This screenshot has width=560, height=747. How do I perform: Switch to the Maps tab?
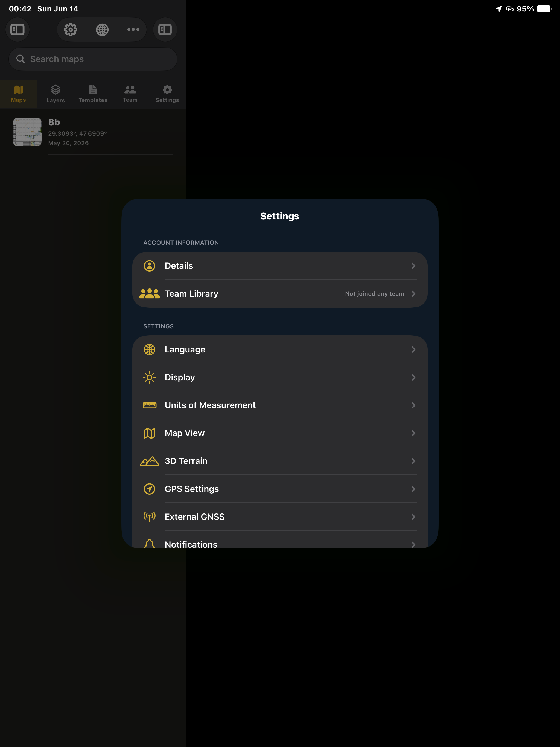(19, 94)
